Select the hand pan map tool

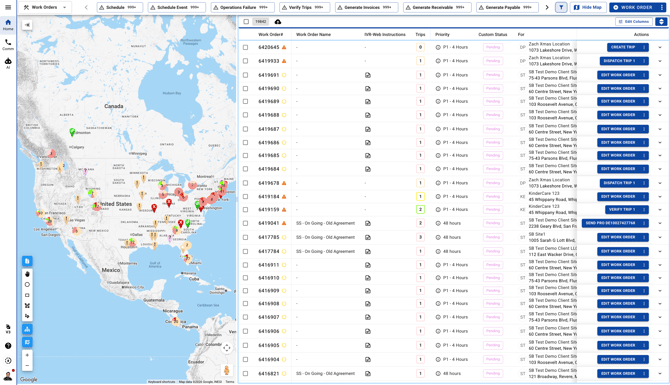27,274
